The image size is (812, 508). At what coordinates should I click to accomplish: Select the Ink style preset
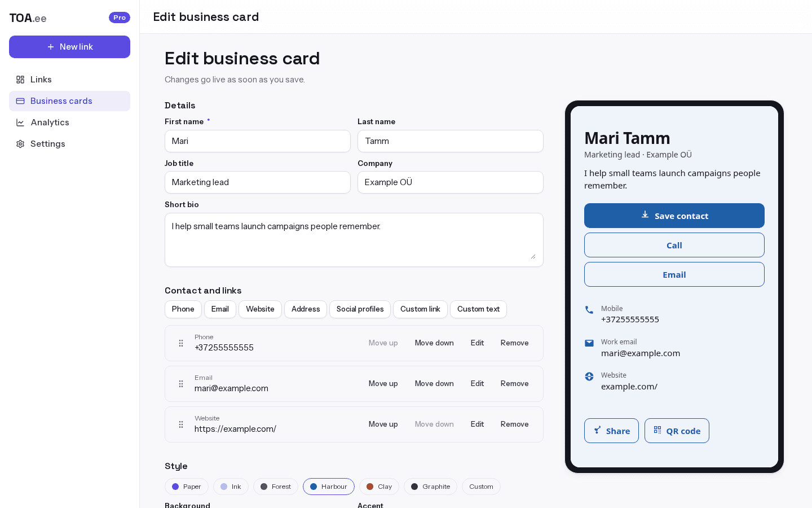pyautogui.click(x=231, y=487)
